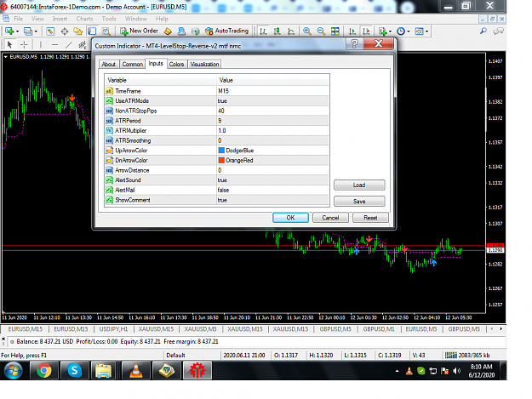Switch to line chart icon

coord(291,31)
